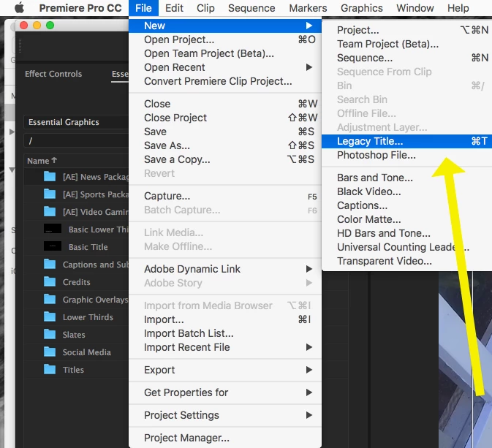Expand Get Properties for submenu arrow

pos(309,392)
